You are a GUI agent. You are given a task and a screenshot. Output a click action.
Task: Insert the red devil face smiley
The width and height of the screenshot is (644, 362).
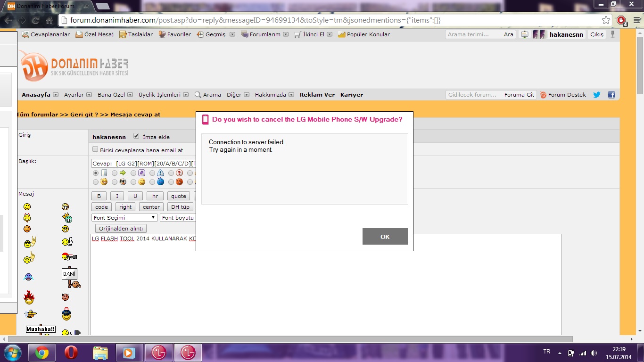[65, 297]
